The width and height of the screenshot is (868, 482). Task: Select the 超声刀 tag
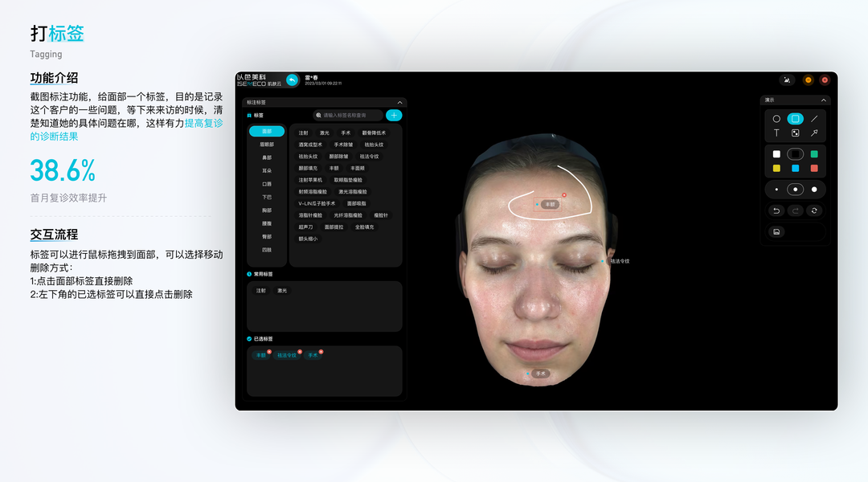coord(305,227)
